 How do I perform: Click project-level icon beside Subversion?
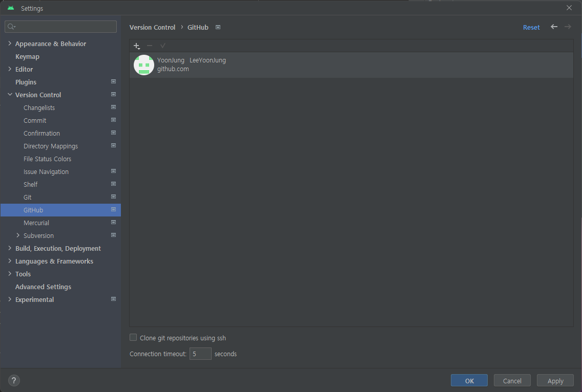[114, 235]
